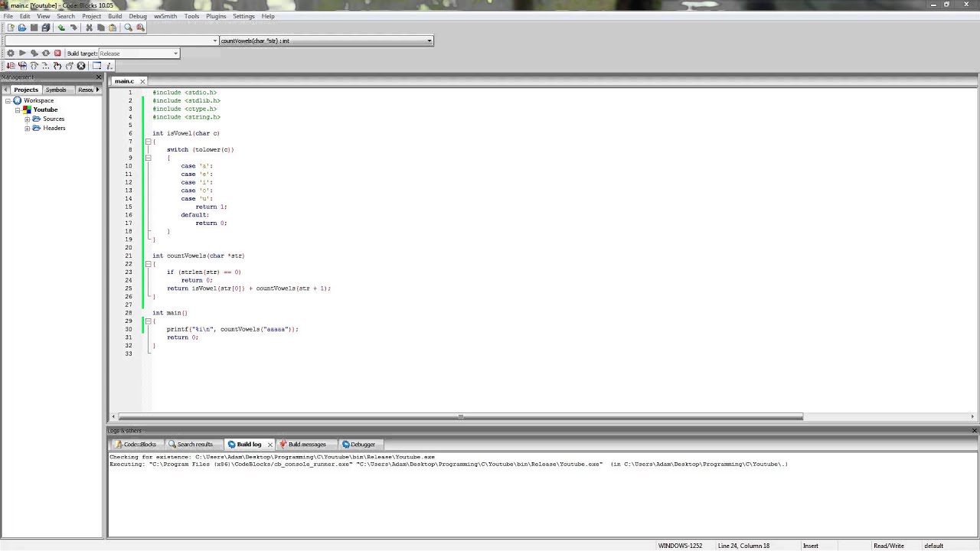Click the Rebuild icon
Viewport: 980px width, 551px height.
click(x=46, y=54)
